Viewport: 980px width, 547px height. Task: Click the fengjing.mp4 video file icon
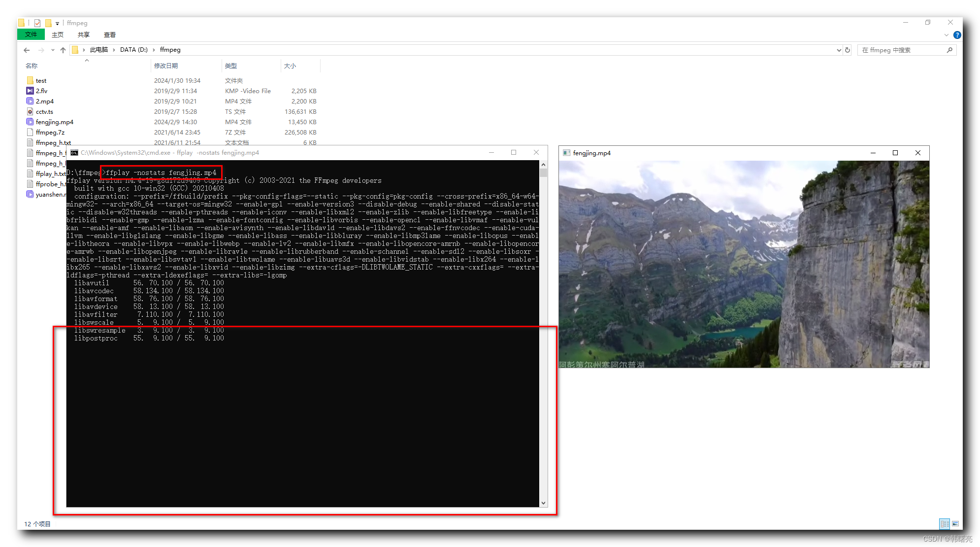click(30, 122)
